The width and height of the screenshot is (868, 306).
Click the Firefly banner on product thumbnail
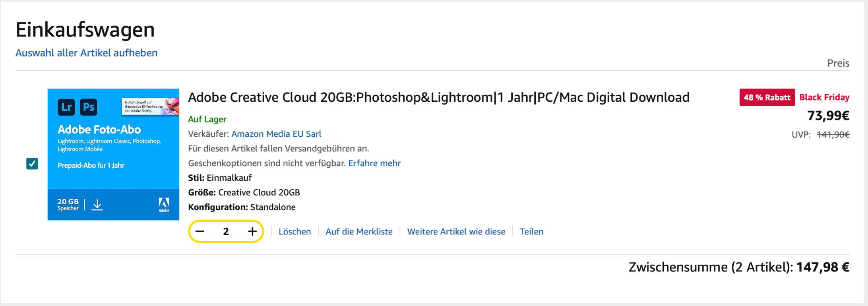coord(150,107)
